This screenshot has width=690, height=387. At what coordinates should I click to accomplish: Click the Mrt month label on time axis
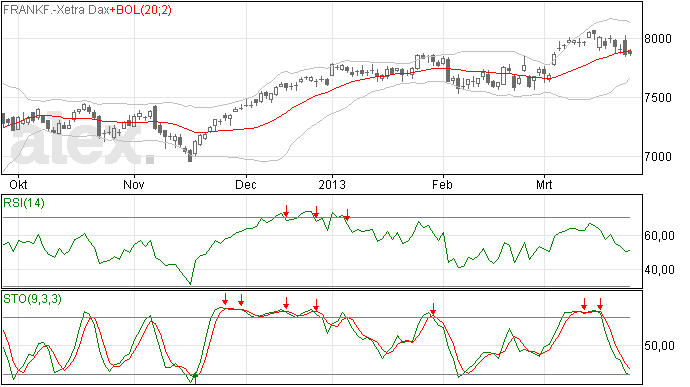coord(544,184)
